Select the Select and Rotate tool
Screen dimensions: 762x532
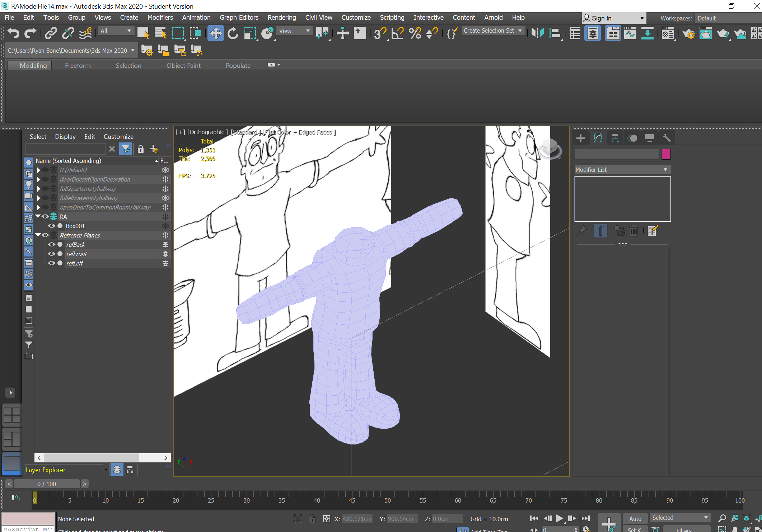coord(233,33)
